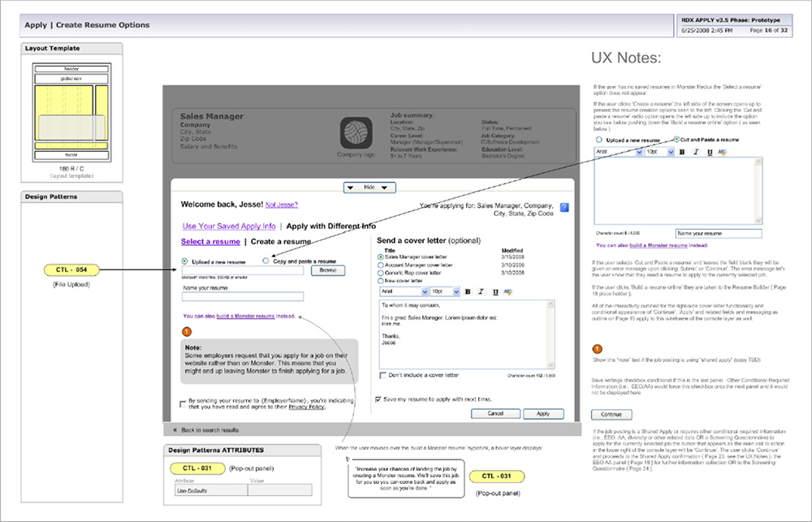Toggle Bold in cover letter toolbar
The width and height of the screenshot is (812, 522).
468,292
